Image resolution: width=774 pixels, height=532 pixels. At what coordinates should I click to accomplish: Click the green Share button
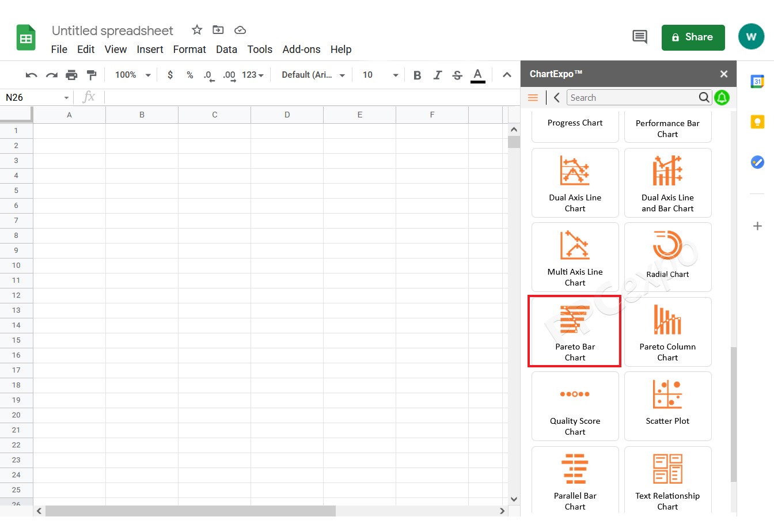693,37
